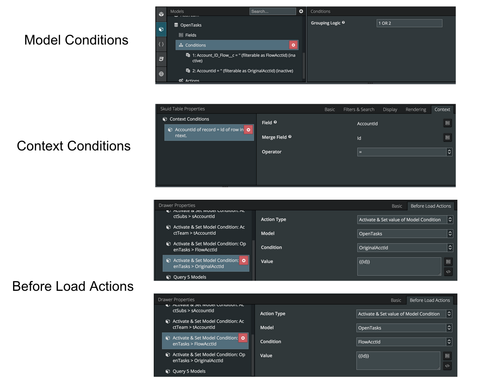Select the Context Conditions header node

(x=189, y=119)
